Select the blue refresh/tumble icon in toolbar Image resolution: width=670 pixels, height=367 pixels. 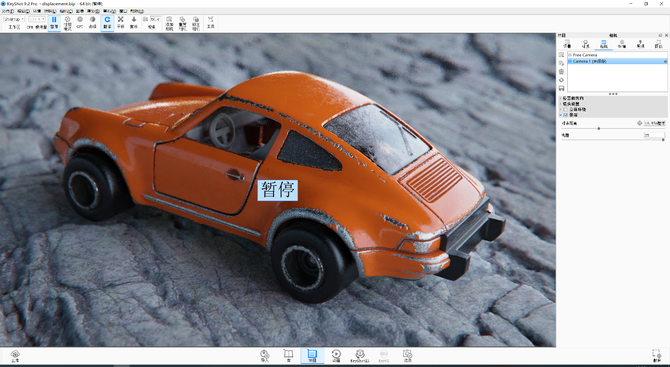107,22
